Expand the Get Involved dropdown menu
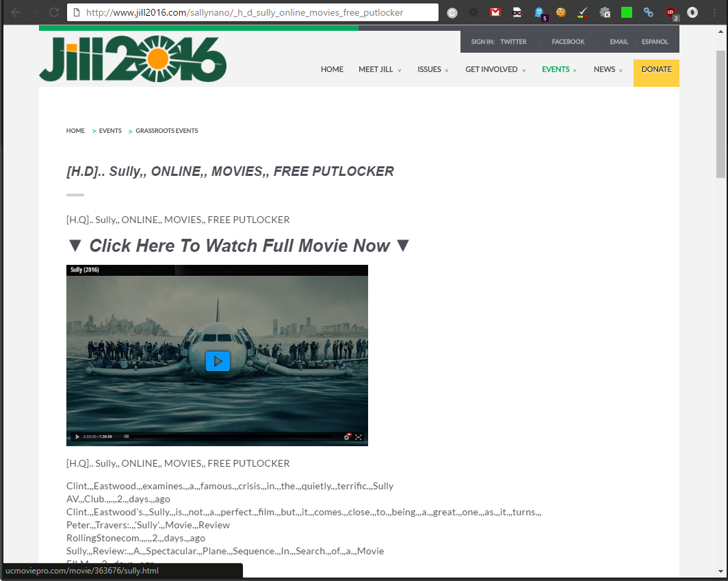Image resolution: width=728 pixels, height=581 pixels. pos(495,70)
